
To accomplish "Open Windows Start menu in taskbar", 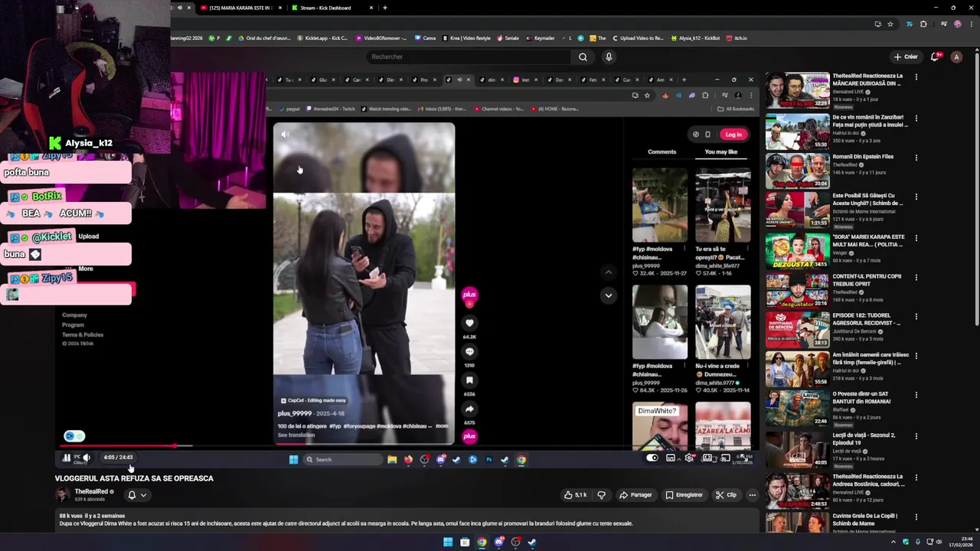I will point(448,543).
